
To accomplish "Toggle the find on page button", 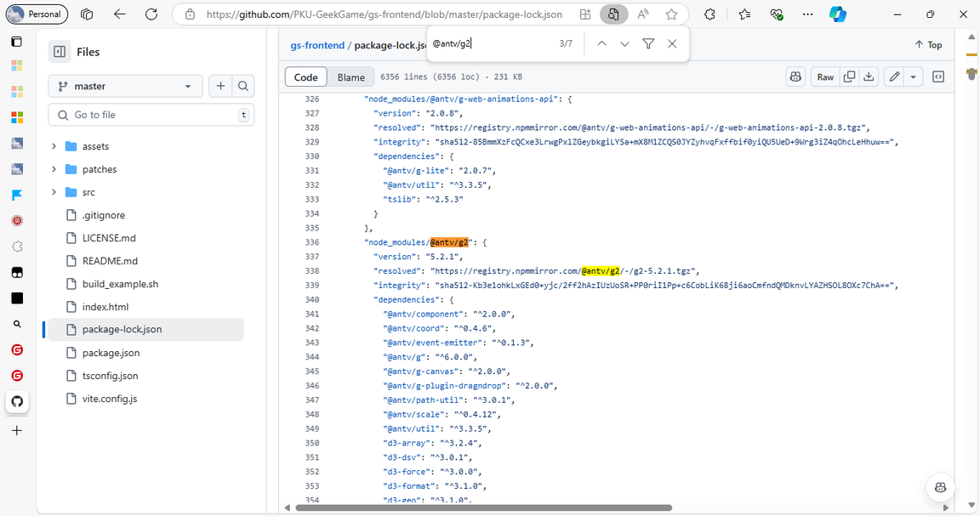I will pyautogui.click(x=613, y=14).
